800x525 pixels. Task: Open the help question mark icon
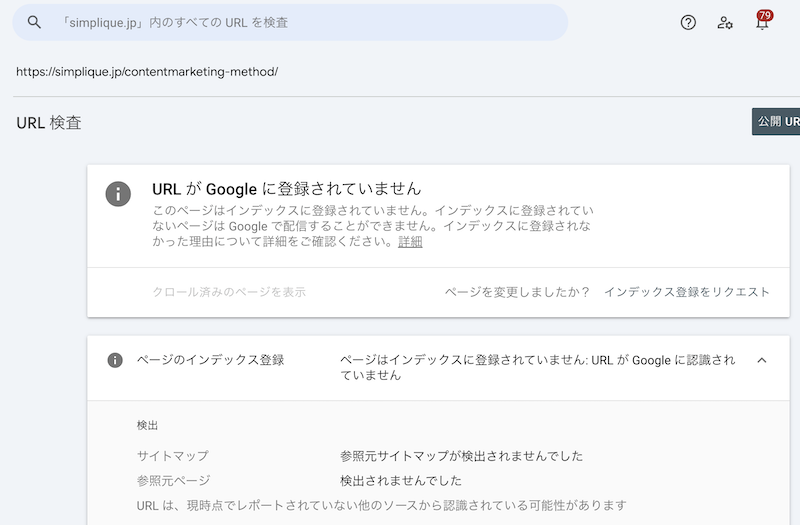click(x=688, y=22)
